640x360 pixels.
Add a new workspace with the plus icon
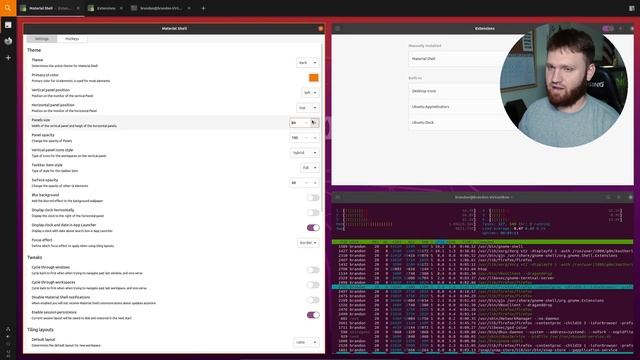click(x=8, y=58)
